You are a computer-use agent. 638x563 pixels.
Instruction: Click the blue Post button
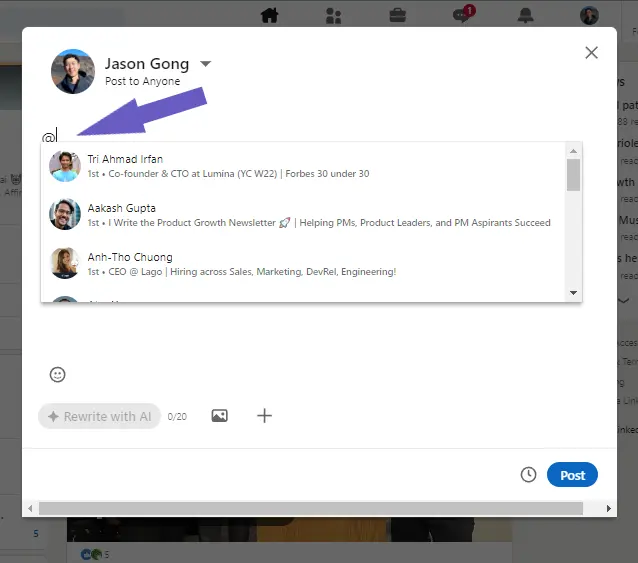pos(572,475)
